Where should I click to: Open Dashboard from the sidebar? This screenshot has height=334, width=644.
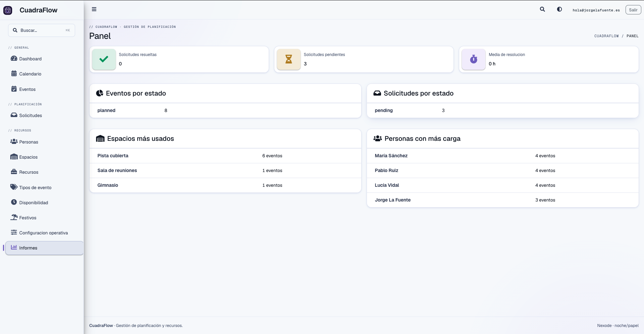click(x=44, y=59)
